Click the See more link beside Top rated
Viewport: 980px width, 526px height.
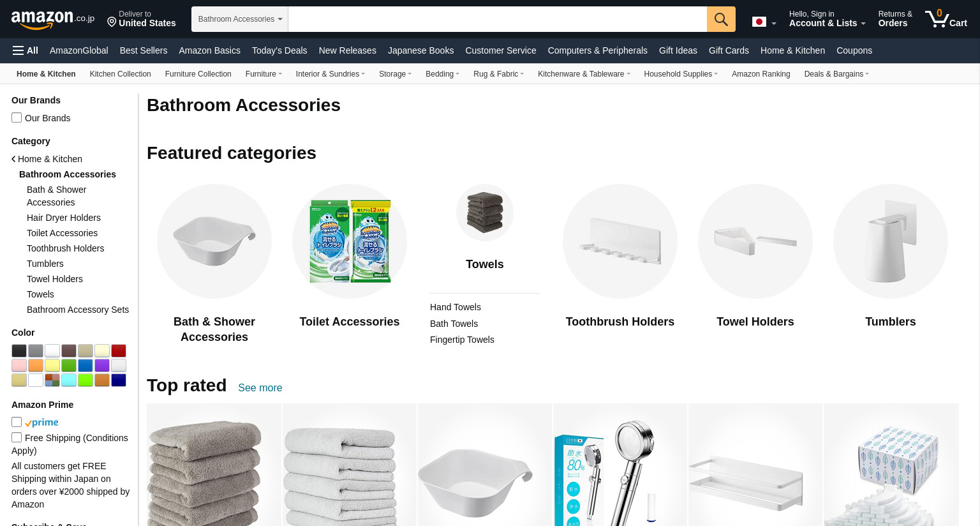coord(260,387)
